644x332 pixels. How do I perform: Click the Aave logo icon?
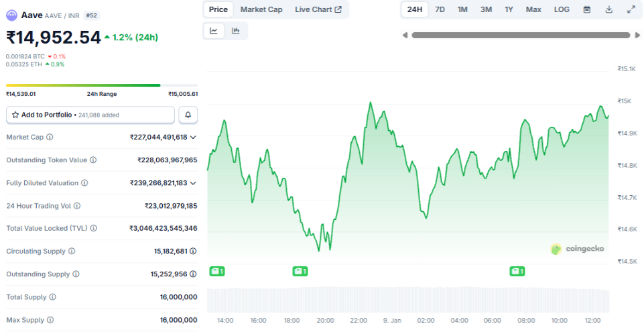(11, 15)
